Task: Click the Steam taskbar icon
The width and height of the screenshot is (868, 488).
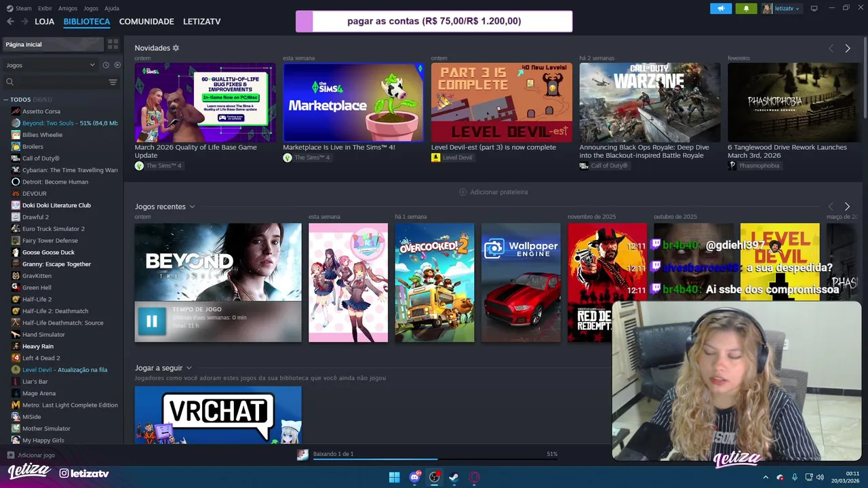Action: 454,477
